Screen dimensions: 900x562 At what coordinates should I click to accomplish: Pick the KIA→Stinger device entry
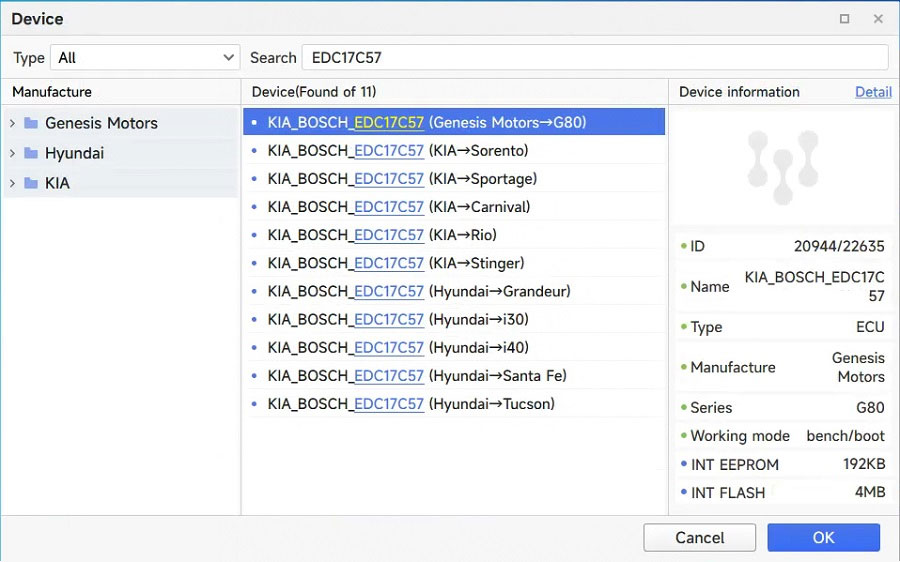[396, 263]
